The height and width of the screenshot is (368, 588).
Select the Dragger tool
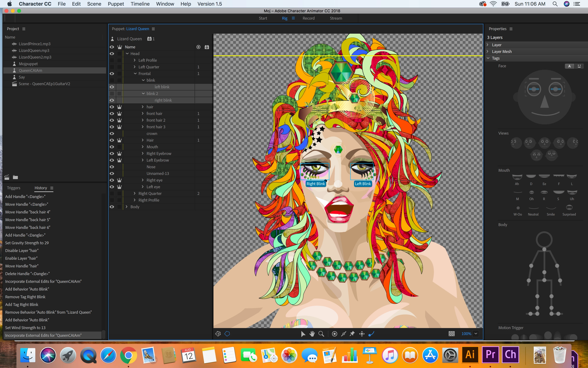(362, 334)
